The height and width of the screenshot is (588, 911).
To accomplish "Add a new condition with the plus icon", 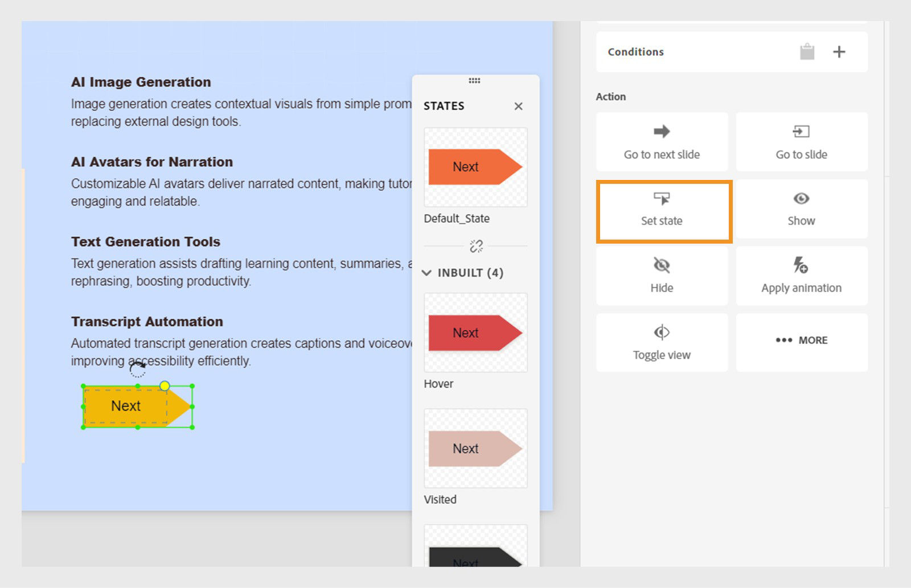I will pyautogui.click(x=839, y=51).
